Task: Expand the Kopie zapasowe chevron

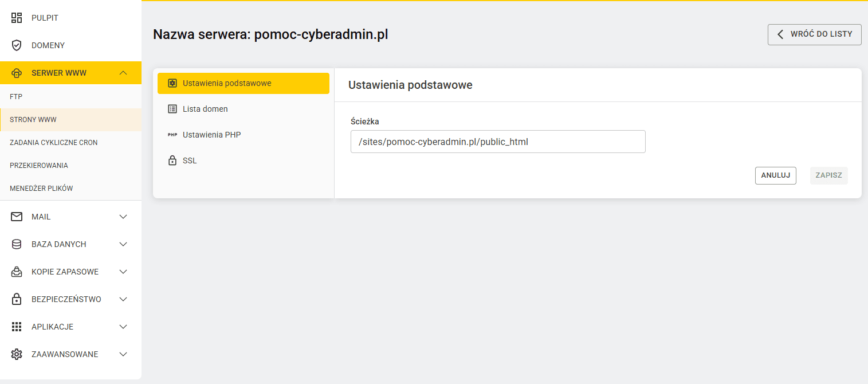Action: [123, 272]
